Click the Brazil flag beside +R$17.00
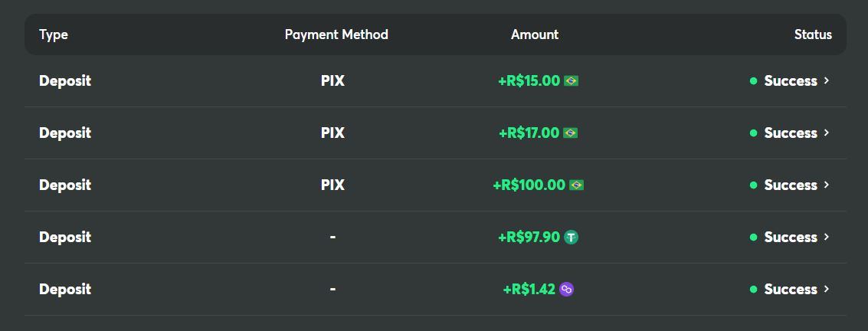 (570, 133)
